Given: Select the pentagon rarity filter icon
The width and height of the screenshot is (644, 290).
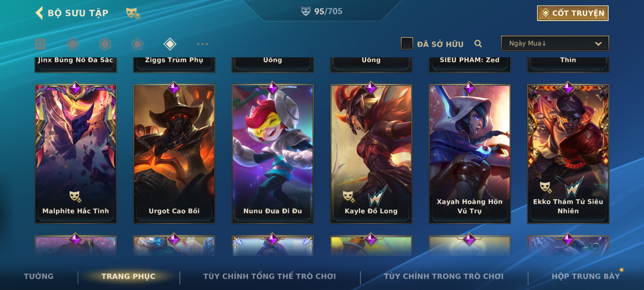Looking at the screenshot, I should (x=137, y=44).
